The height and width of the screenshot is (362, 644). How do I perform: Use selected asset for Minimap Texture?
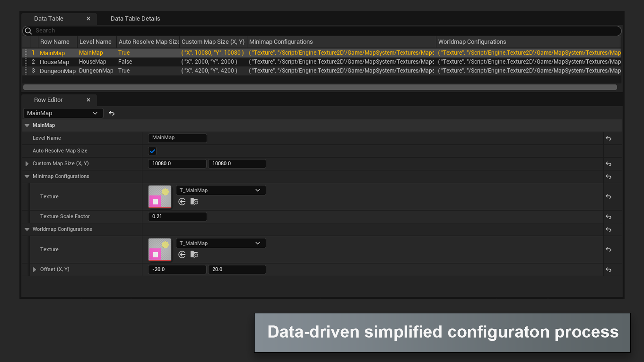click(182, 202)
